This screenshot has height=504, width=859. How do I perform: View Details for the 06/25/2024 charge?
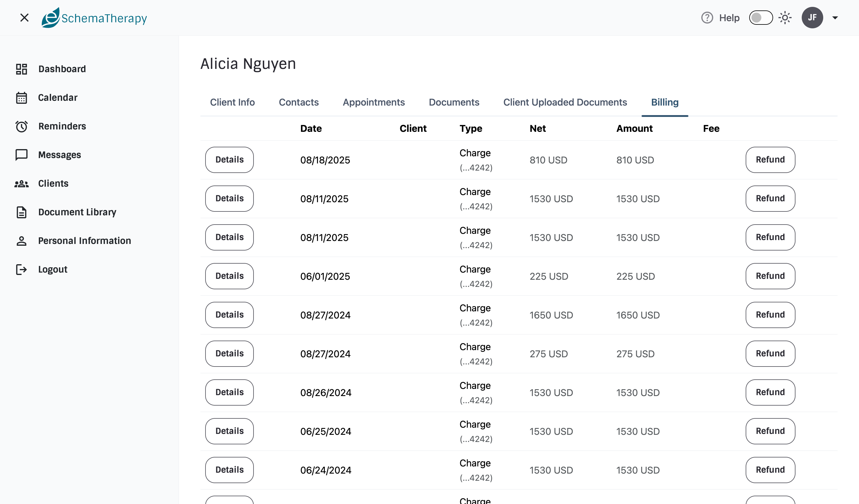click(229, 431)
